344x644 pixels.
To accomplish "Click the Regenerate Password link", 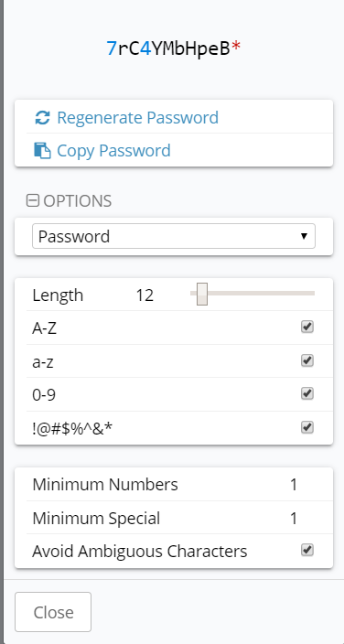I will coord(137,118).
